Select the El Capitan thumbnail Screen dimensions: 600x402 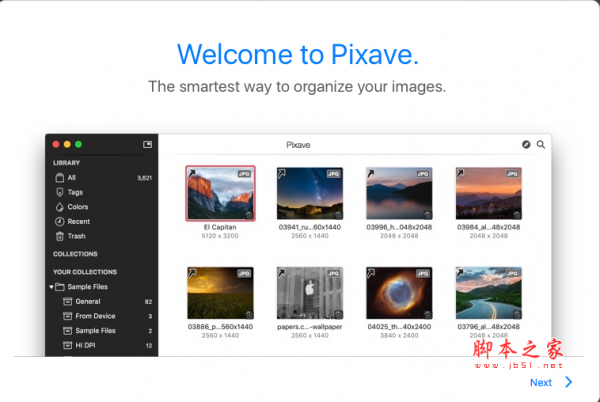click(220, 193)
